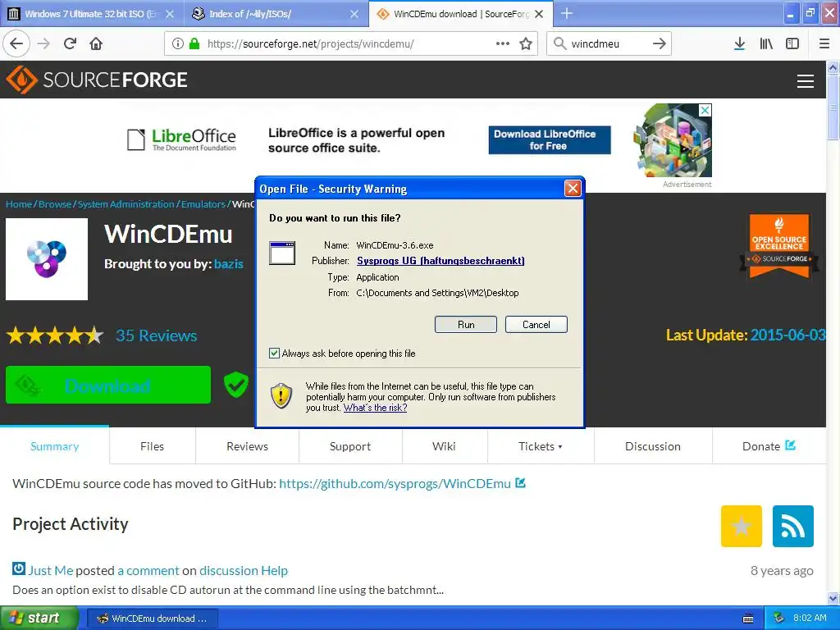Expand the Tickets dropdown tab
The width and height of the screenshot is (840, 630).
541,446
